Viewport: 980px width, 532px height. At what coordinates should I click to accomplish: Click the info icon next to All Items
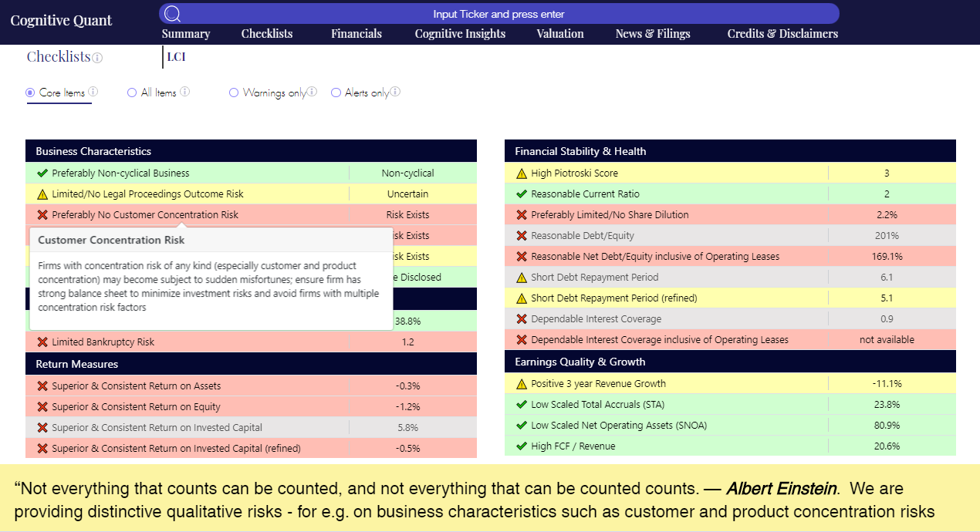click(184, 92)
